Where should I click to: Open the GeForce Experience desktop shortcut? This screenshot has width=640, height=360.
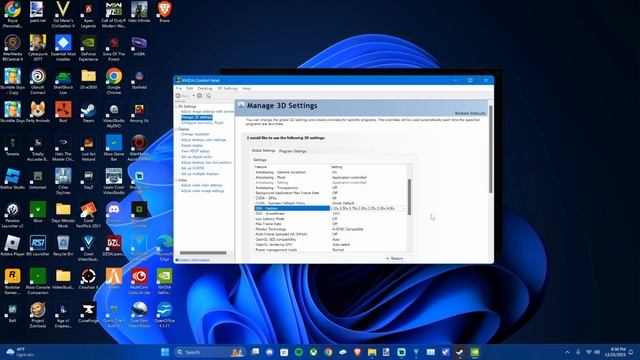point(88,48)
